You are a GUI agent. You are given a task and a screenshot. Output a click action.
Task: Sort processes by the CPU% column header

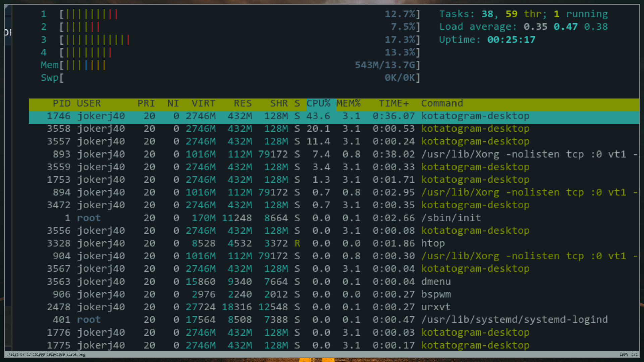[318, 103]
